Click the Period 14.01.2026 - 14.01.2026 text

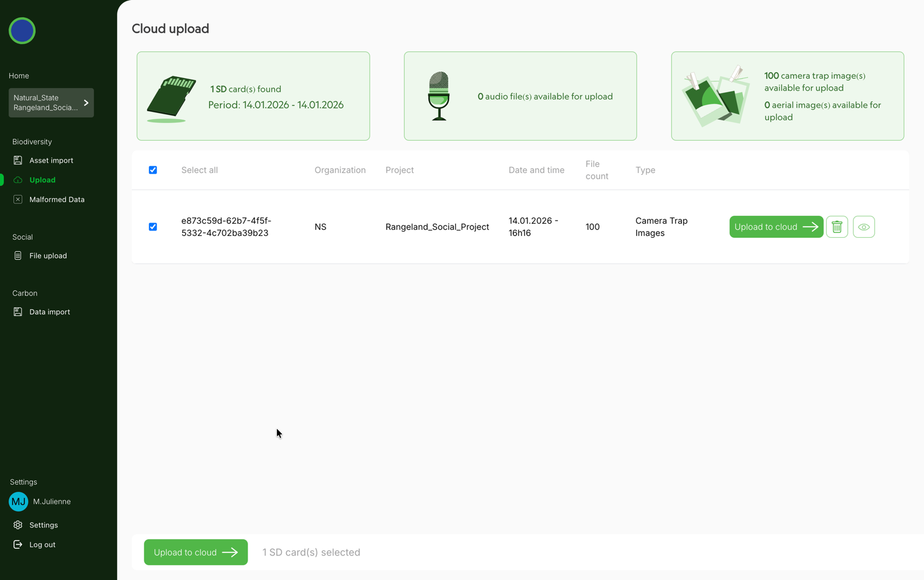pyautogui.click(x=276, y=105)
